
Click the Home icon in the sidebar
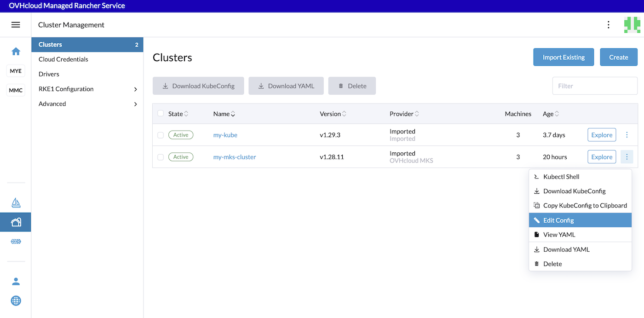coord(16,52)
